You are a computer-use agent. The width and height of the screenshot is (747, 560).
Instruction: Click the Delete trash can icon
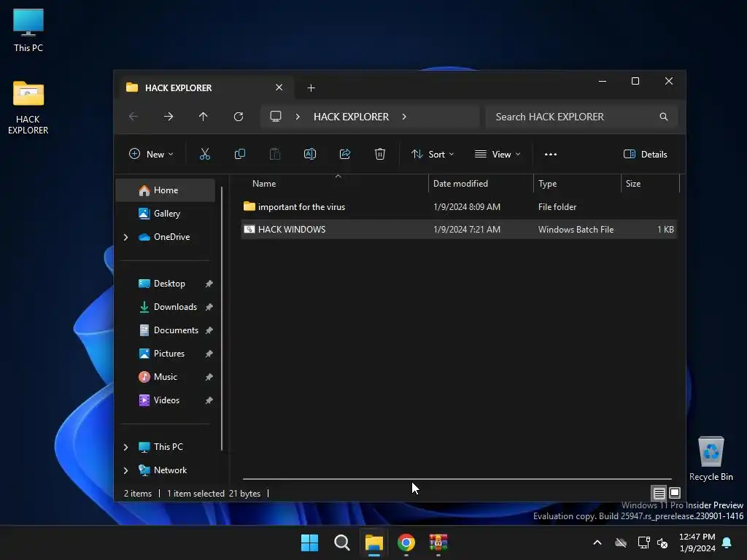click(x=379, y=154)
